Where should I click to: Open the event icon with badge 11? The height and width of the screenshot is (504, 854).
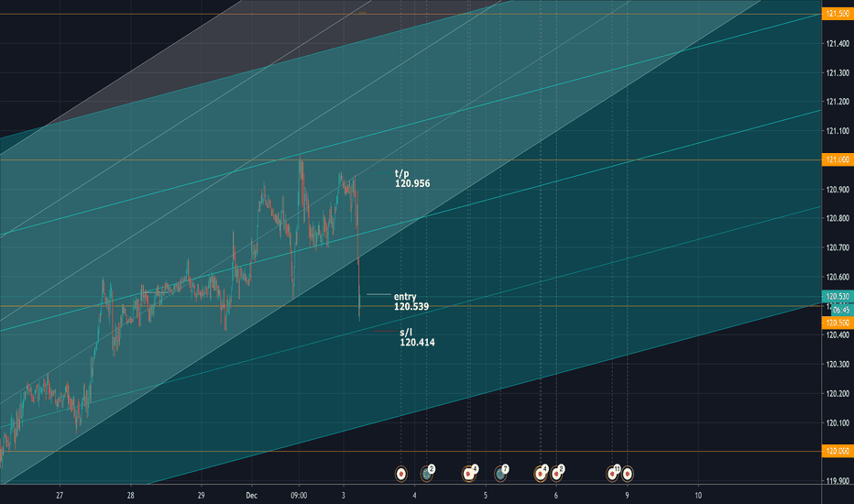point(612,474)
